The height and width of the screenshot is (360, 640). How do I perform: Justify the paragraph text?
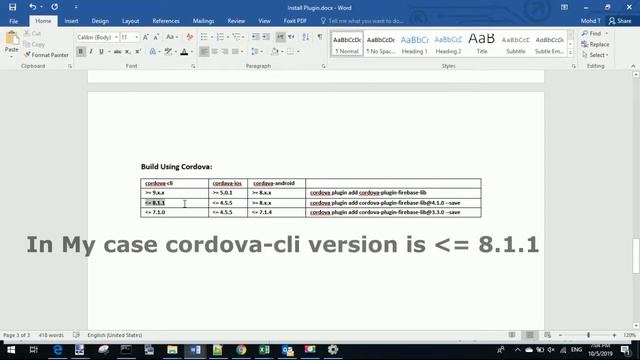coord(235,51)
